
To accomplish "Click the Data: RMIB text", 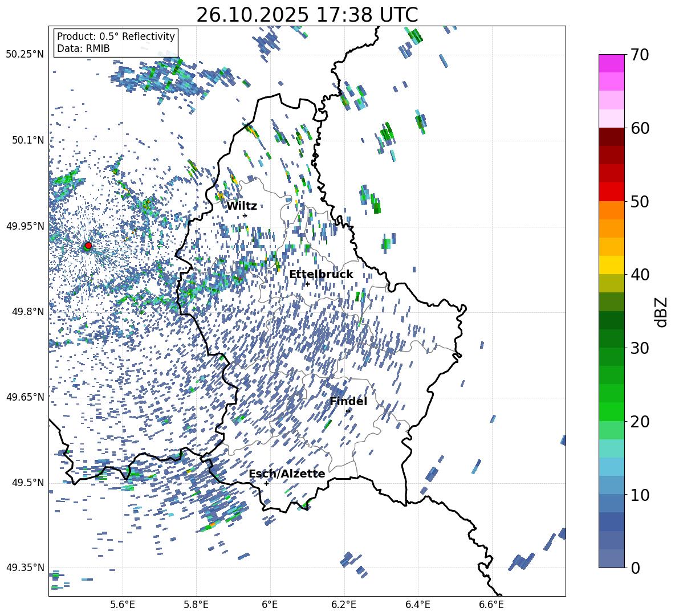I will click(83, 48).
